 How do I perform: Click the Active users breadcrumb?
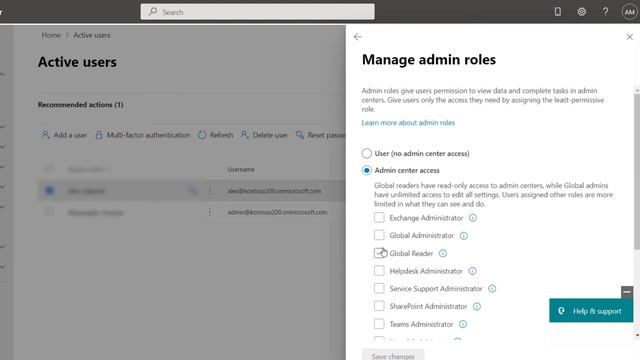(x=92, y=35)
